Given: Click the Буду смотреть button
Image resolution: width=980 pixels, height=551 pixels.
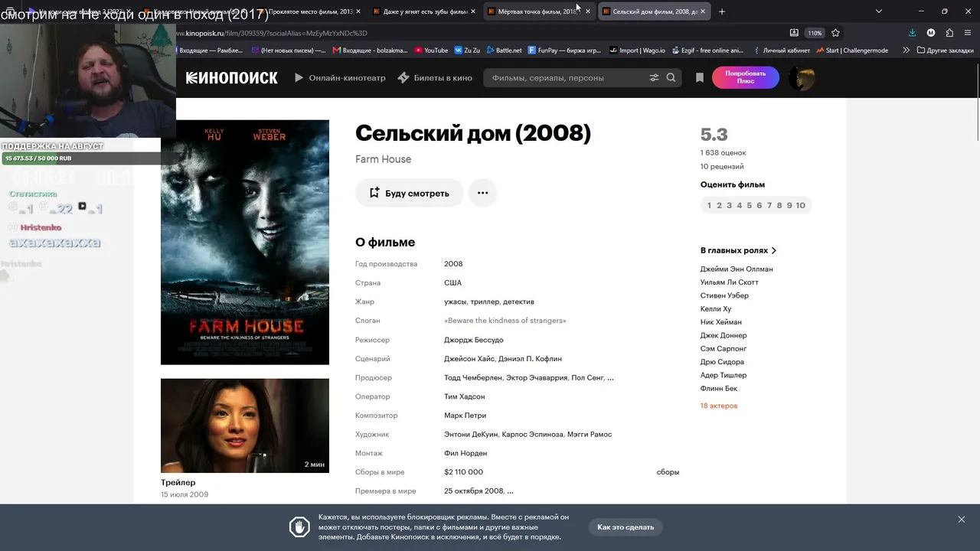Looking at the screenshot, I should click(409, 193).
